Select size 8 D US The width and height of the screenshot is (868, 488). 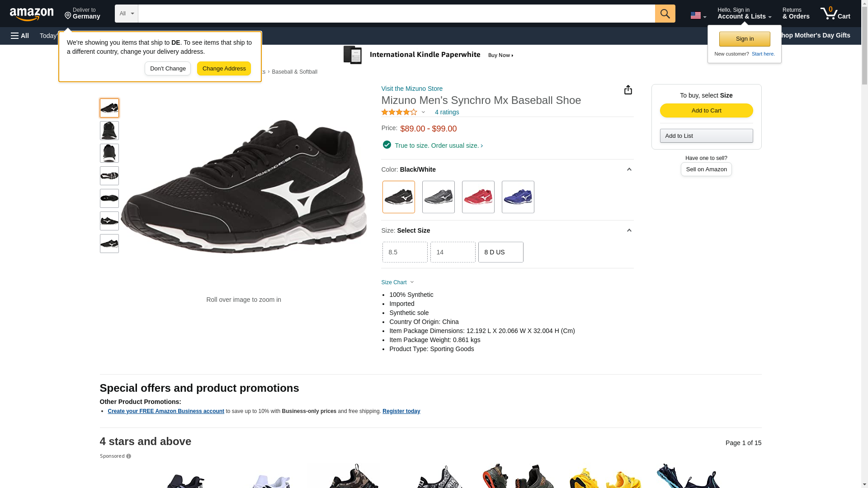[500, 252]
